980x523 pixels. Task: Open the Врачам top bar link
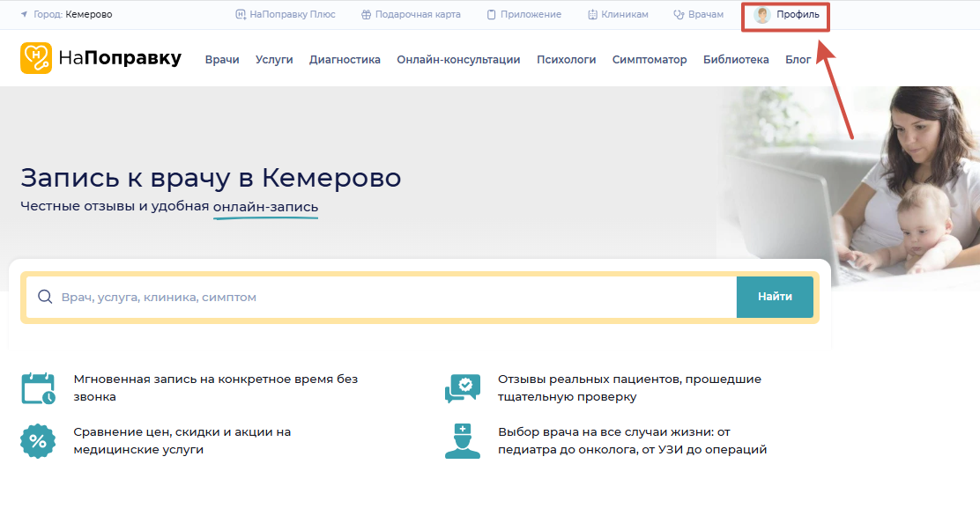point(706,14)
